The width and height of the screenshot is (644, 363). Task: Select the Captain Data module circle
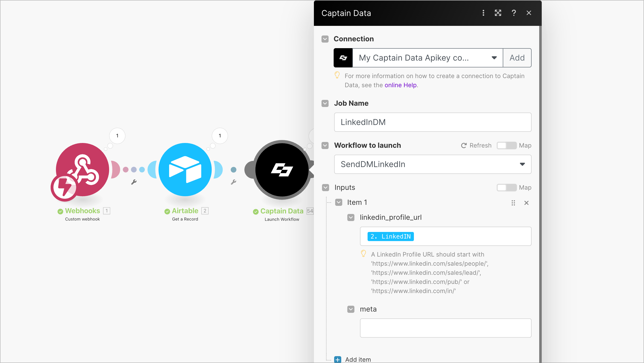282,170
